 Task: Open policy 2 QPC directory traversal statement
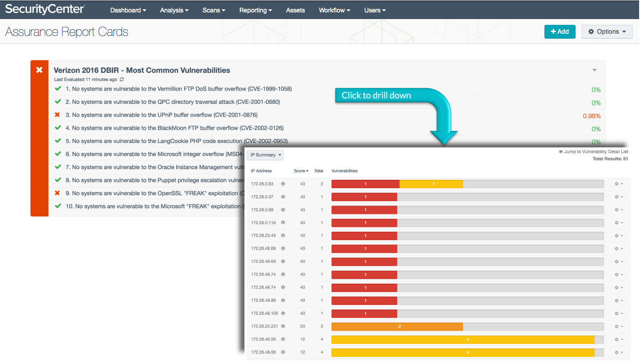(x=173, y=102)
